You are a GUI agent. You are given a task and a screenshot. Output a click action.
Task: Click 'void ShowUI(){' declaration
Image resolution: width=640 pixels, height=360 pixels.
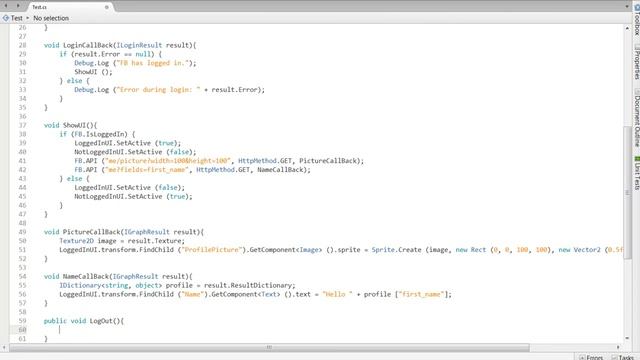point(70,125)
